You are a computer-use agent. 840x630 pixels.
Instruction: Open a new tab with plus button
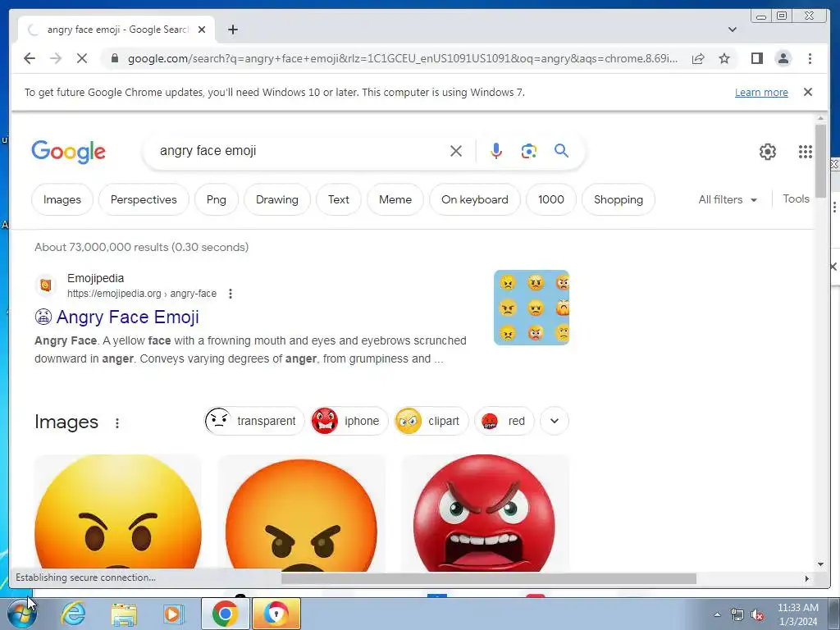[232, 30]
